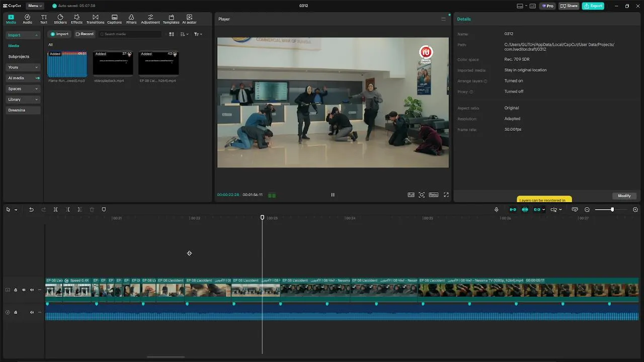Image resolution: width=644 pixels, height=362 pixels.
Task: Toggle auto snapping
Action: tap(525, 210)
